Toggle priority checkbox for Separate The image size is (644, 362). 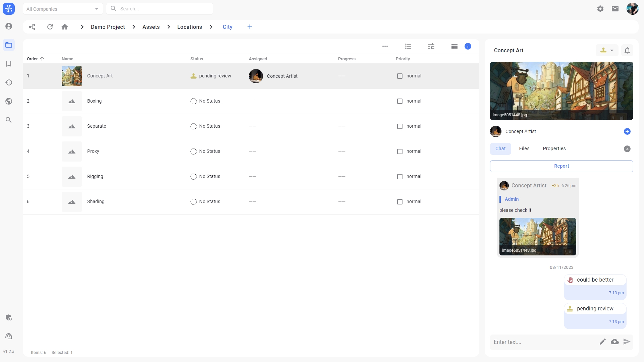coord(400,126)
